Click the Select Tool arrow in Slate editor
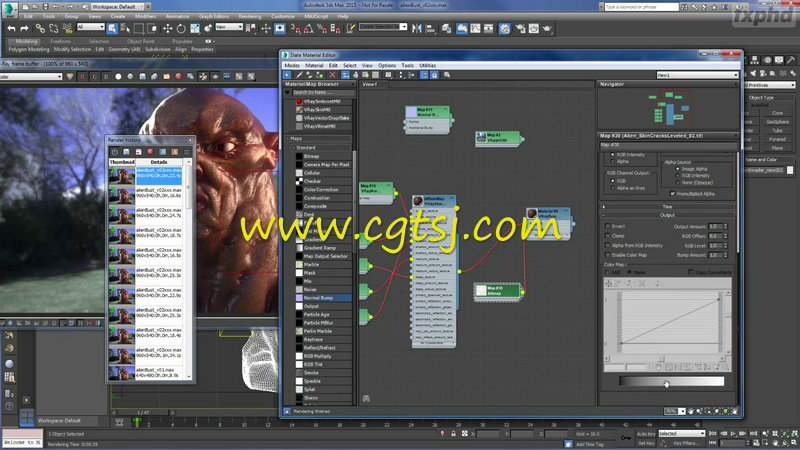 pos(287,75)
